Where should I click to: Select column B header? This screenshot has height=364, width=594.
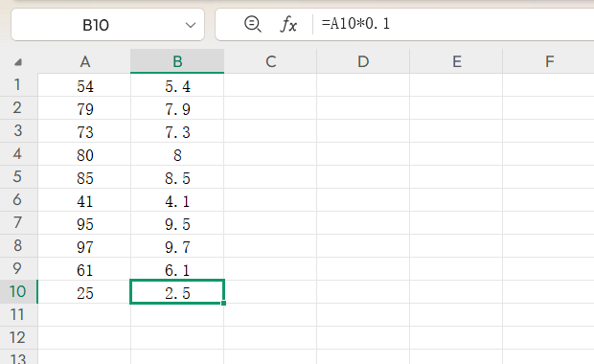177,61
